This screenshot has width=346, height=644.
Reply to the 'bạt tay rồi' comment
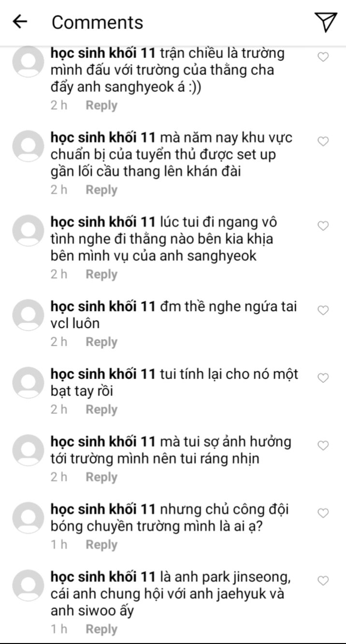[x=101, y=410]
